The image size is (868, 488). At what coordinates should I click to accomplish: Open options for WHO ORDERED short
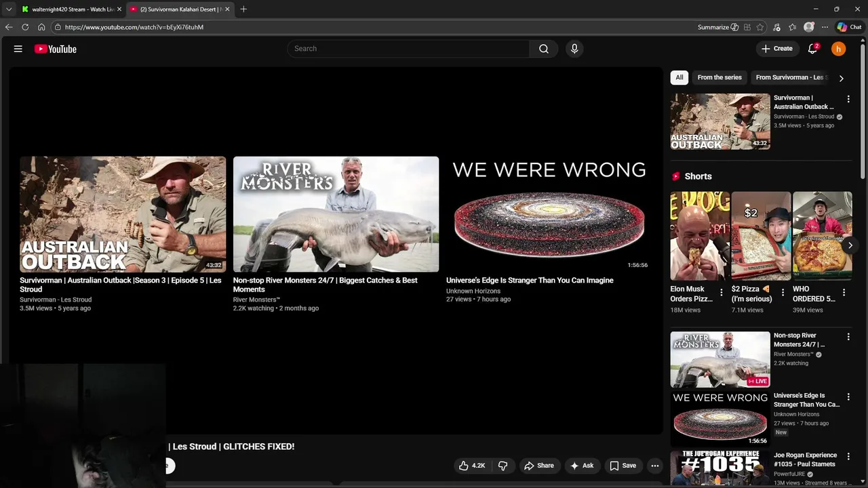click(844, 293)
